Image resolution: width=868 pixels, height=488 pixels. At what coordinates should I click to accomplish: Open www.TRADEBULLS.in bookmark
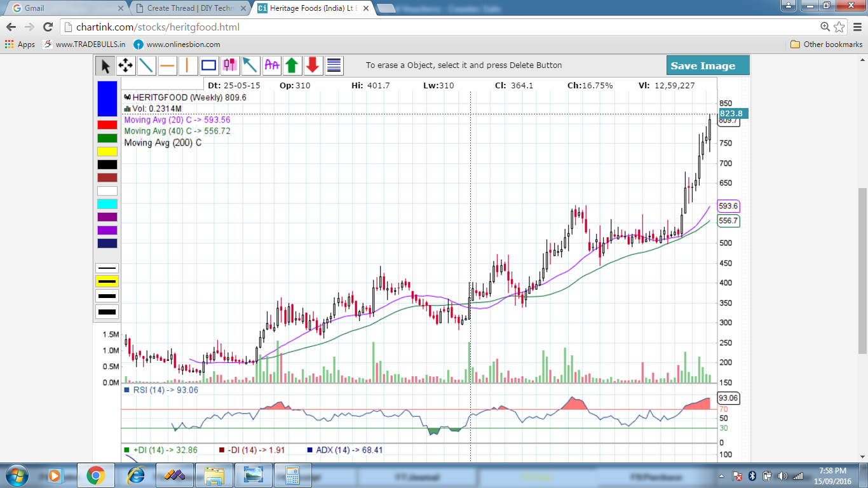pyautogui.click(x=84, y=44)
